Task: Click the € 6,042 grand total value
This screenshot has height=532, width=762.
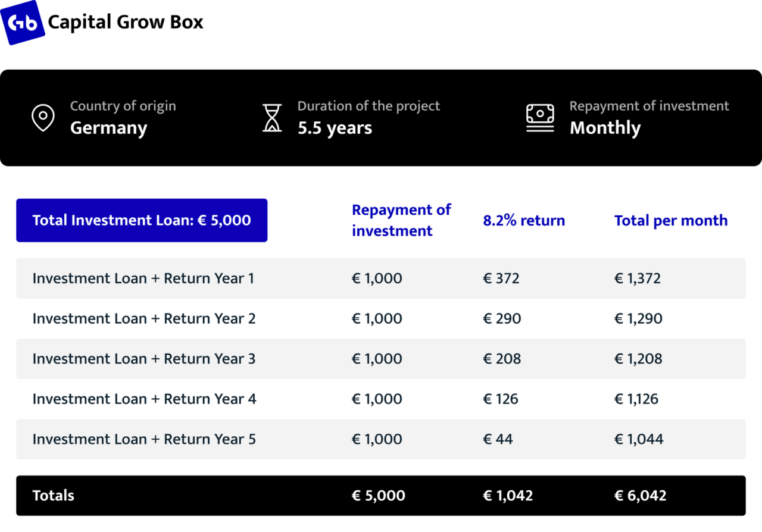Action: pyautogui.click(x=641, y=496)
